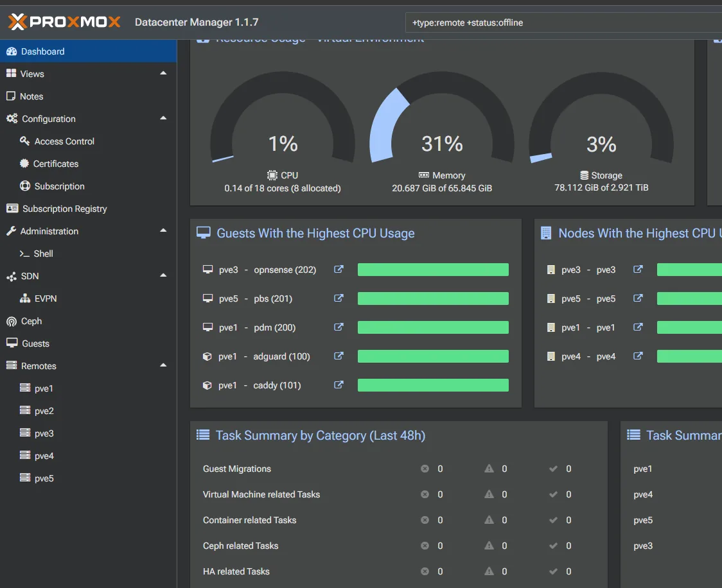Click pve4 in right Task Summary panel
The image size is (722, 588).
643,495
